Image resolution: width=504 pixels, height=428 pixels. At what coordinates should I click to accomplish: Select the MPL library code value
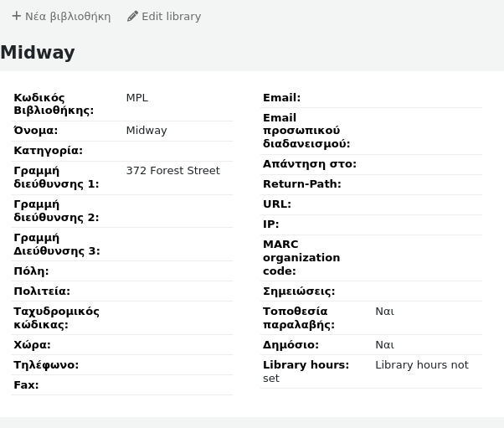(x=136, y=98)
